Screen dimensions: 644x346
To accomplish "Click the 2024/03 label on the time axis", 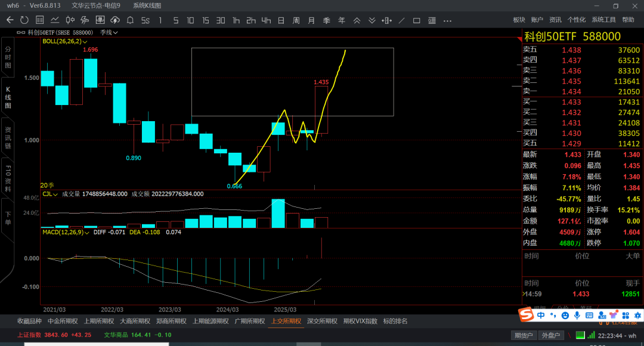I will [227, 310].
